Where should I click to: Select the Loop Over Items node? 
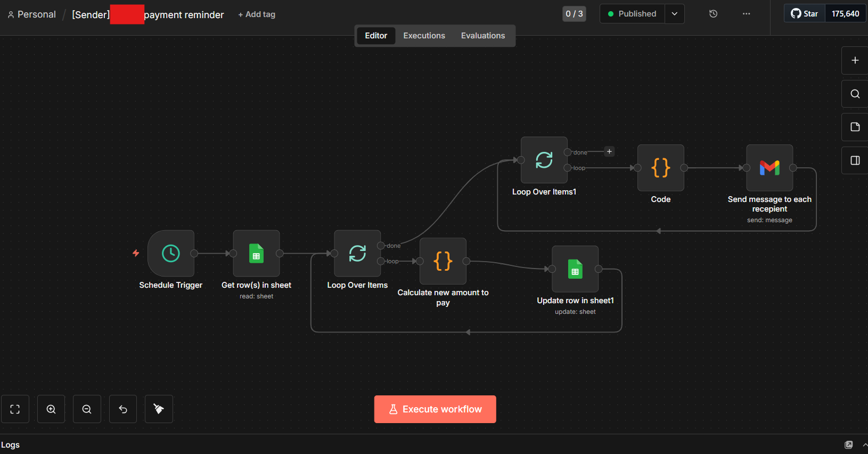click(357, 254)
